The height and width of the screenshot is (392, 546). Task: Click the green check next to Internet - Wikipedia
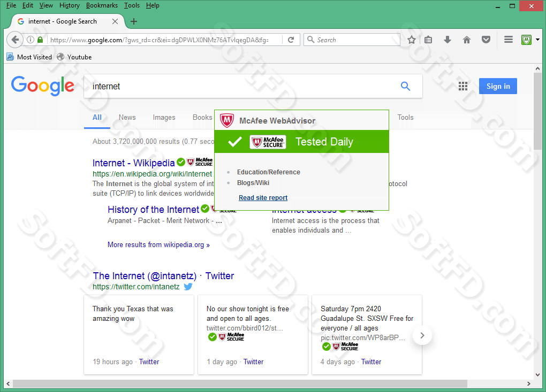181,162
